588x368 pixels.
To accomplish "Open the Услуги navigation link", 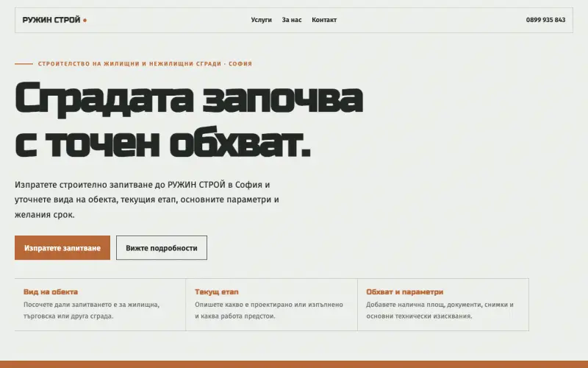I will (262, 20).
